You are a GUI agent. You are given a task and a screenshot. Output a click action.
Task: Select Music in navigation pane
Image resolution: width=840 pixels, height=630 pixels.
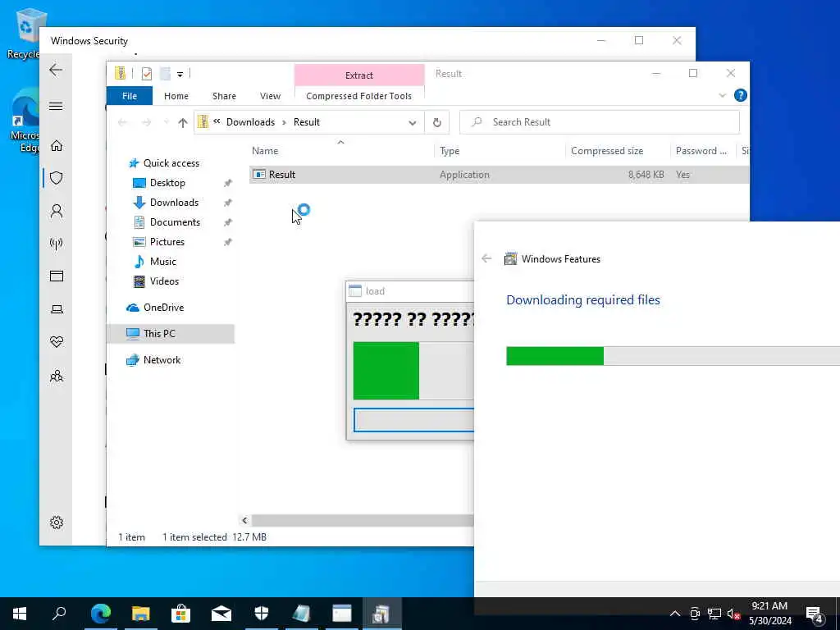pyautogui.click(x=163, y=262)
